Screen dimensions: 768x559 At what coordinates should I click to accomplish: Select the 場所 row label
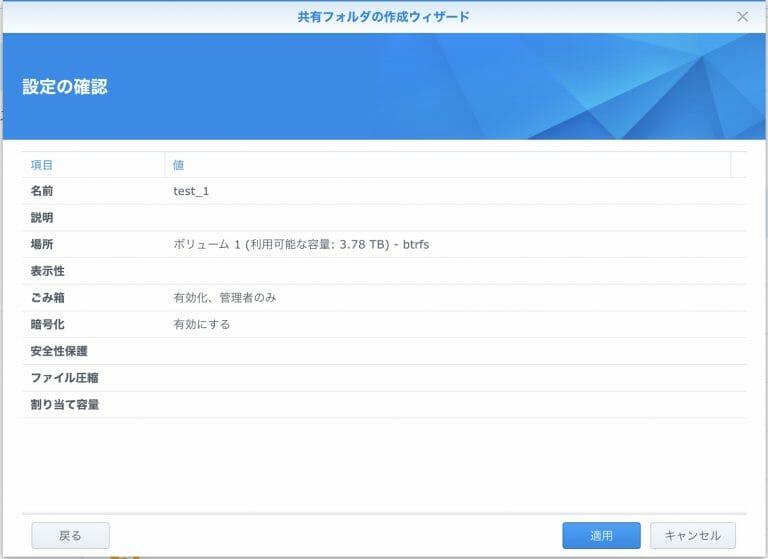tap(42, 244)
